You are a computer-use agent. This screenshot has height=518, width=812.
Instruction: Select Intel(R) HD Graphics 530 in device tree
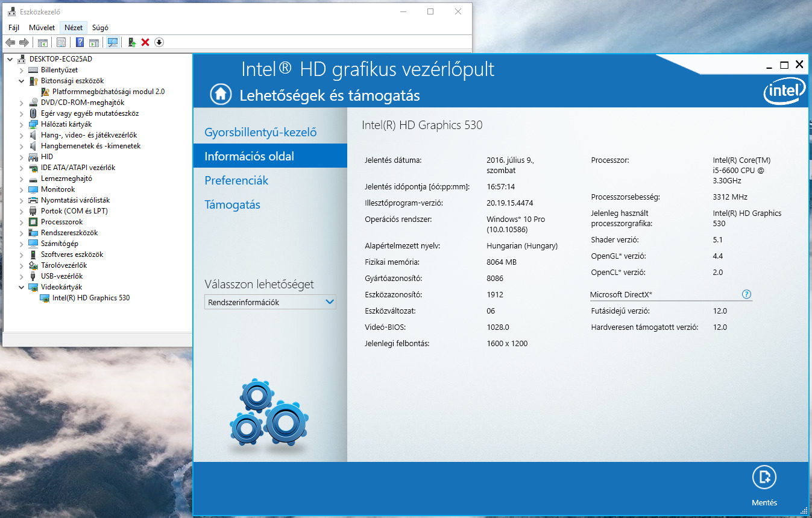tap(90, 298)
